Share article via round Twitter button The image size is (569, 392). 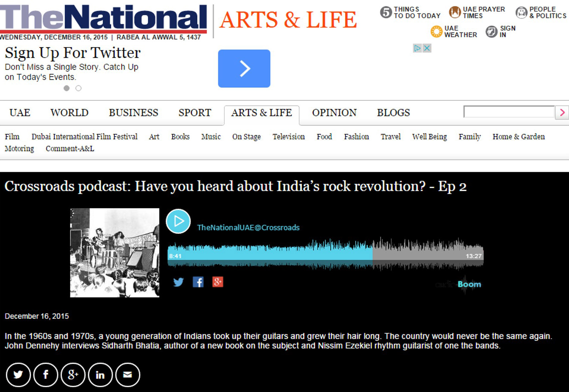point(18,375)
